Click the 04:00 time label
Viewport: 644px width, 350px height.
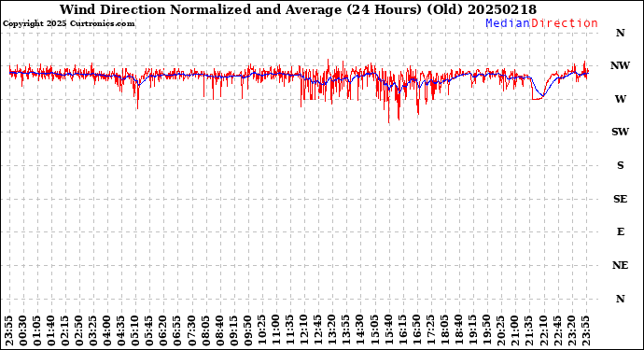[x=106, y=330]
